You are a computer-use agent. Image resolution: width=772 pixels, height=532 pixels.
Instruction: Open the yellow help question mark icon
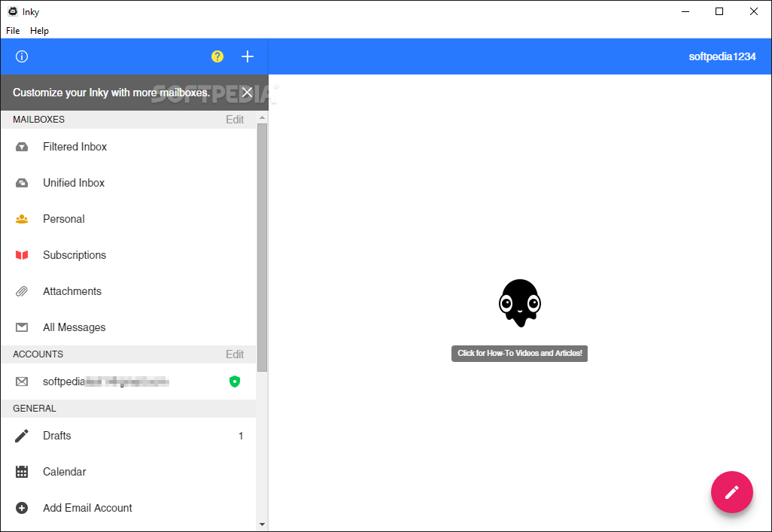pos(217,56)
